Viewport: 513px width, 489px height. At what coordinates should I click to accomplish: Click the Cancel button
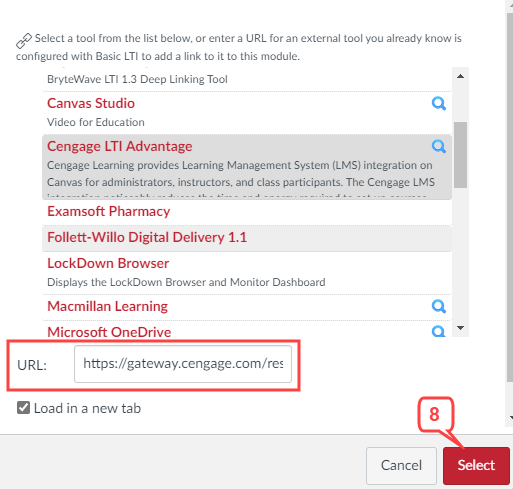[x=401, y=465]
